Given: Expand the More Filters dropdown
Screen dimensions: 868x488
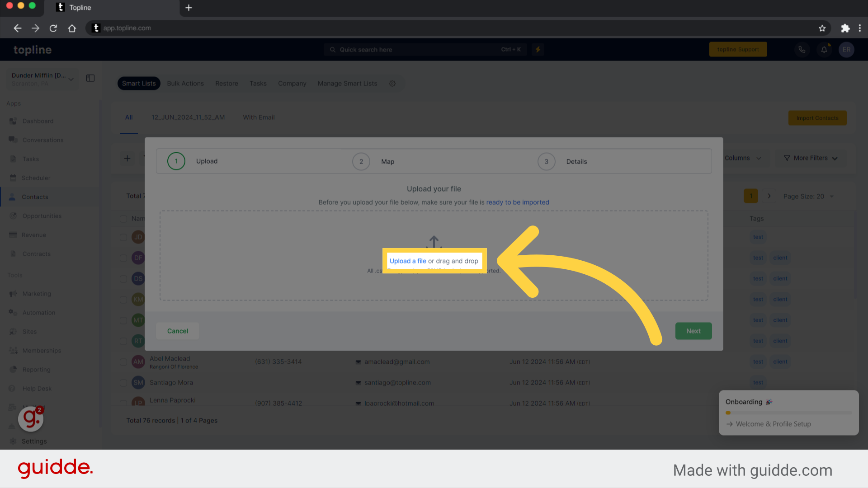Looking at the screenshot, I should point(811,157).
